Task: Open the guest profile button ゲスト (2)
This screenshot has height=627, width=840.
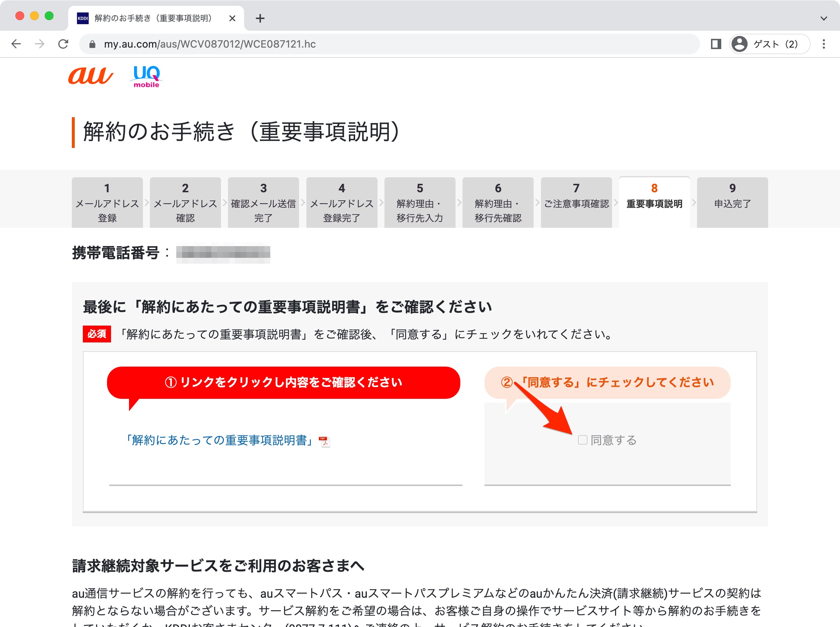Action: pyautogui.click(x=770, y=44)
